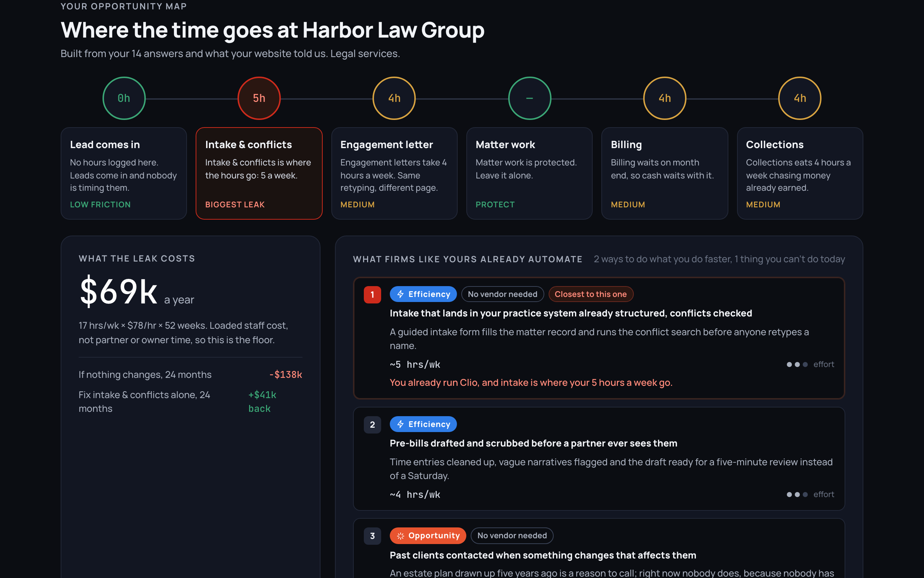Click No vendor needed pill on recommendation 1
This screenshot has width=924, height=578.
point(502,294)
